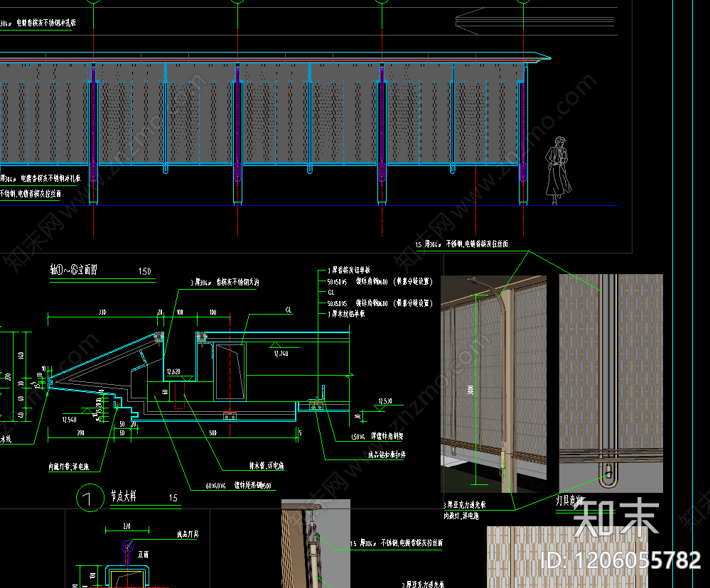Click the 12.540 elevation mark
Screen dimensions: 710x588
[x=69, y=420]
